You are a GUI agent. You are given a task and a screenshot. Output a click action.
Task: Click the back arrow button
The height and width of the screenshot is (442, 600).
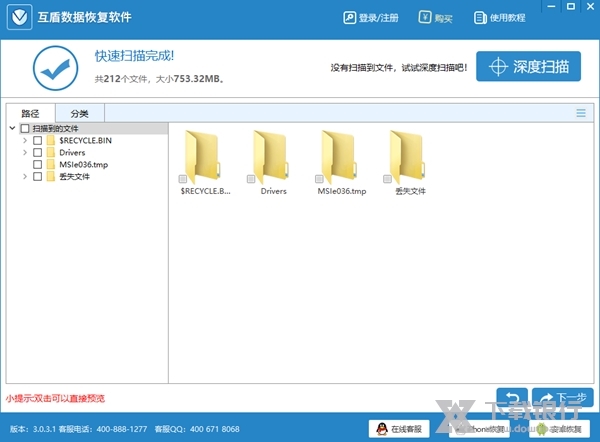tap(512, 398)
